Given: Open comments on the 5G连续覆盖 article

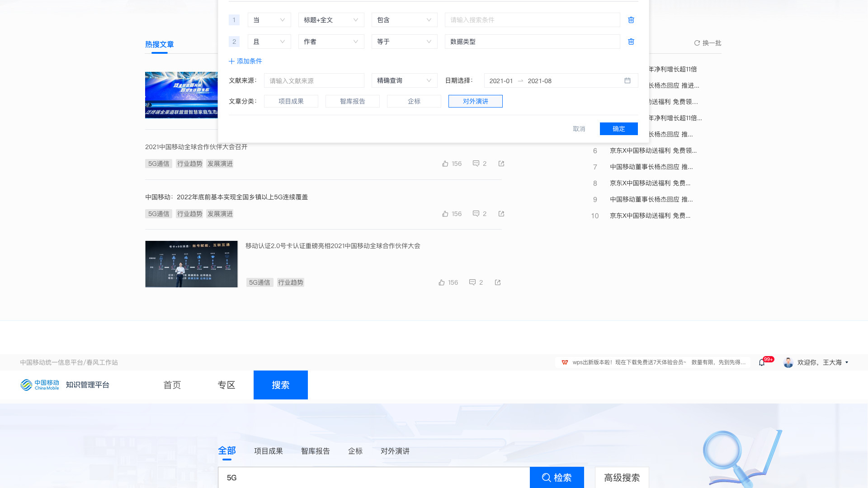Looking at the screenshot, I should click(x=476, y=213).
